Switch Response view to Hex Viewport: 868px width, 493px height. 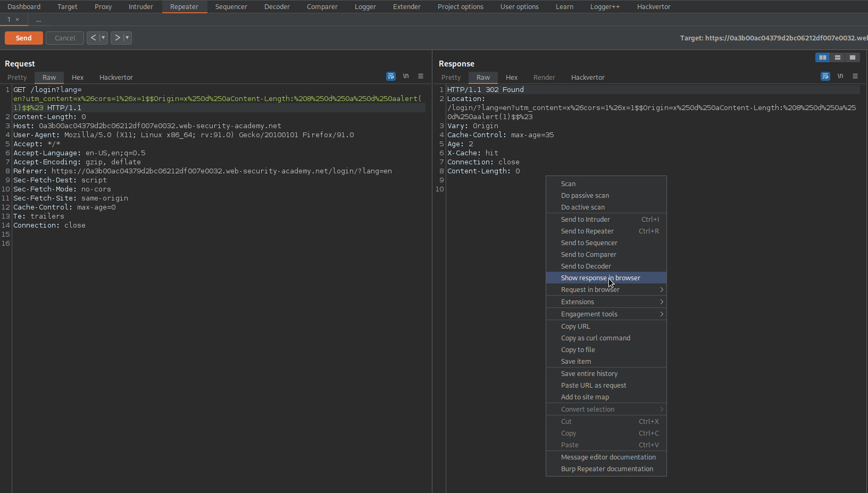[x=512, y=78]
